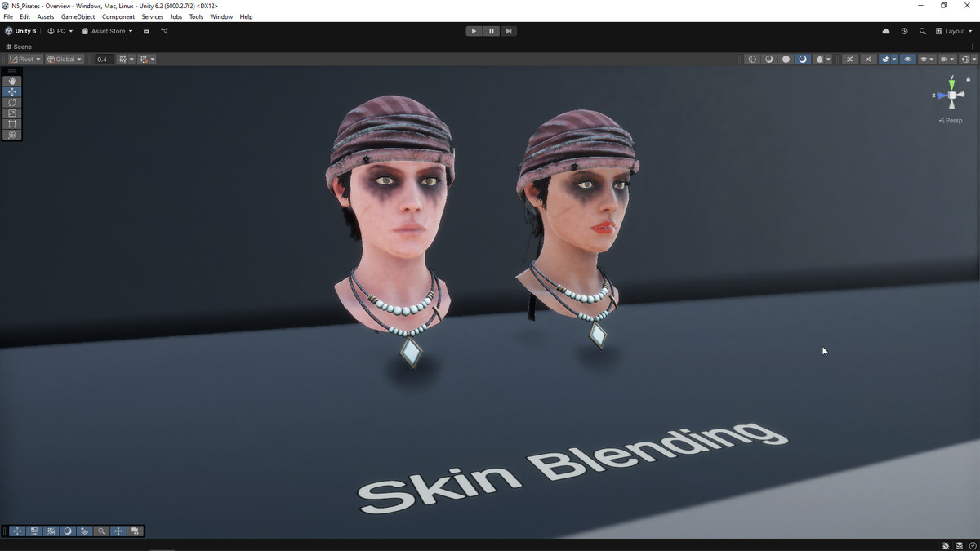
Task: Expand the Layout dropdown
Action: click(954, 31)
